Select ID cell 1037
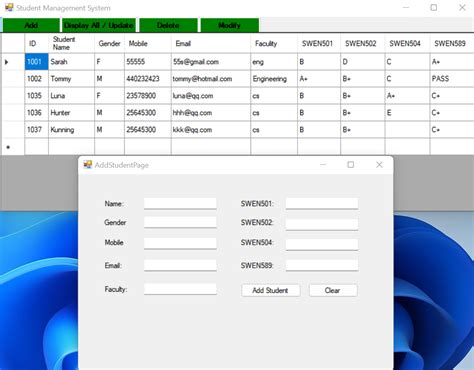The width and height of the screenshot is (474, 370). click(36, 130)
